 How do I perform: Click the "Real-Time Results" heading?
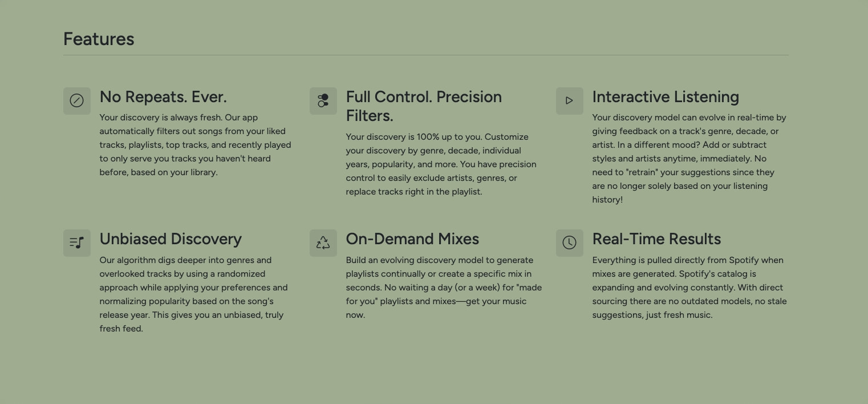pyautogui.click(x=656, y=239)
